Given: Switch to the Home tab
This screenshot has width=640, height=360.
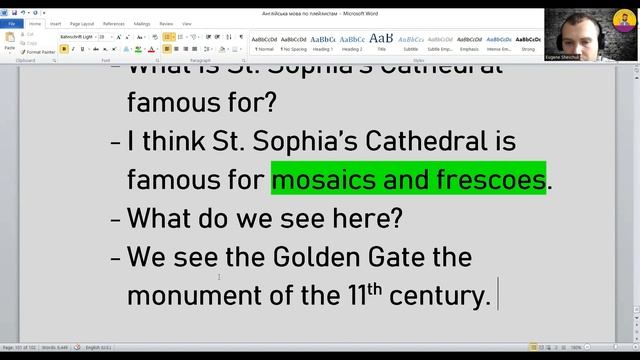Looking at the screenshot, I should click(x=35, y=24).
